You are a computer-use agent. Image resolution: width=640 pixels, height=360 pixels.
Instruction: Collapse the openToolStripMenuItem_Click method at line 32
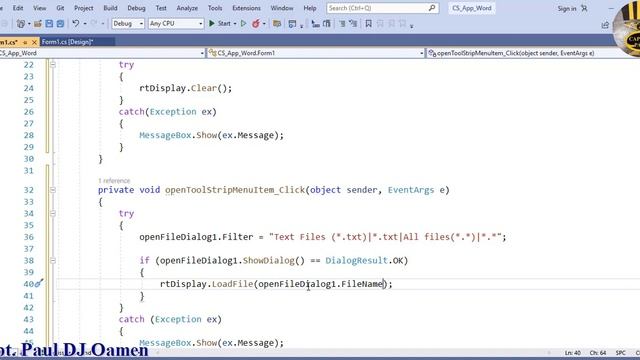coord(53,190)
